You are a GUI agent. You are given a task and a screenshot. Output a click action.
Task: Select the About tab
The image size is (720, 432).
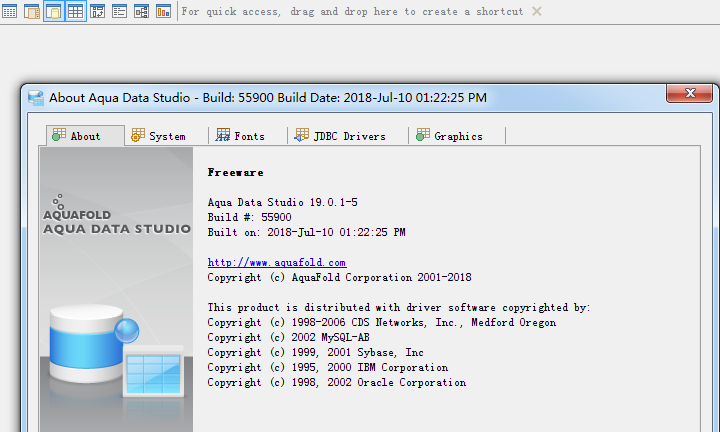coord(85,136)
